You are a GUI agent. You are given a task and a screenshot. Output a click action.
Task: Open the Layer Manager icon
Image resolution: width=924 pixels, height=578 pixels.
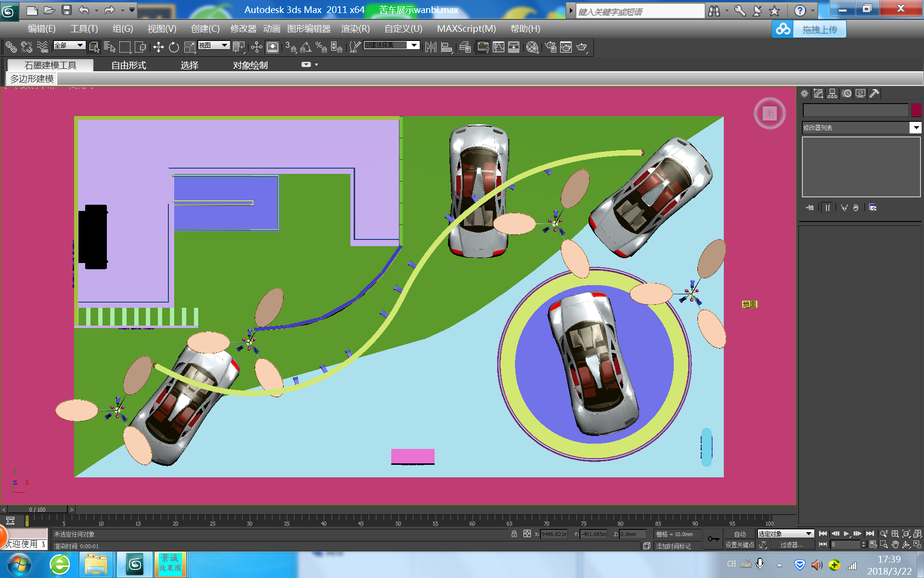465,47
